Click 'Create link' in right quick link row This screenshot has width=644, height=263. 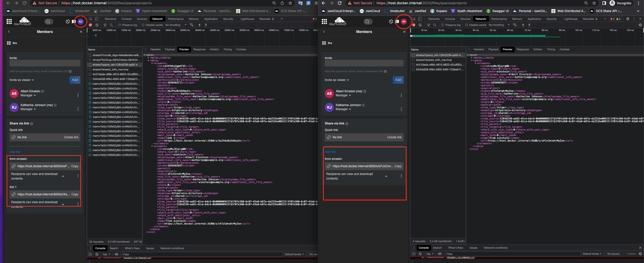point(394,137)
